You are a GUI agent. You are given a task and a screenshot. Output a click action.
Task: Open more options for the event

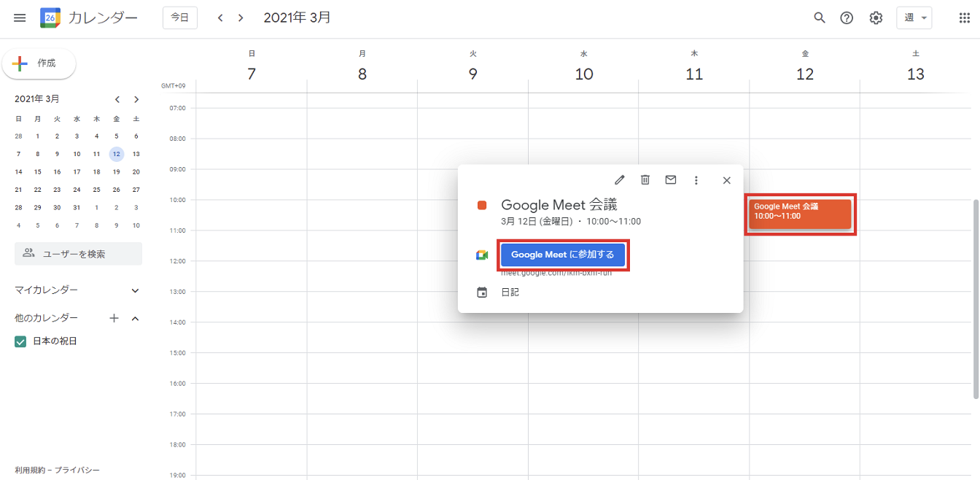click(x=696, y=179)
